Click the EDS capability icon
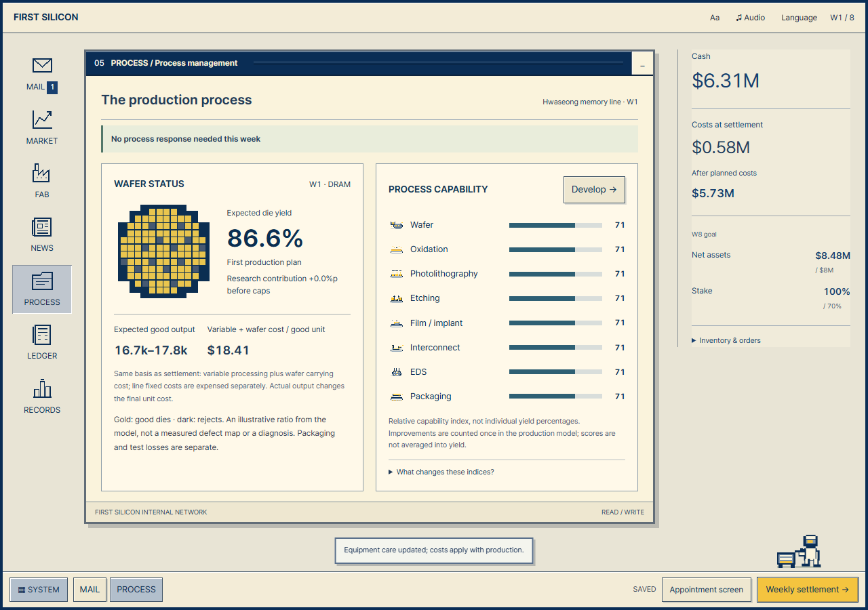Screen dimensions: 868x610 tap(397, 372)
